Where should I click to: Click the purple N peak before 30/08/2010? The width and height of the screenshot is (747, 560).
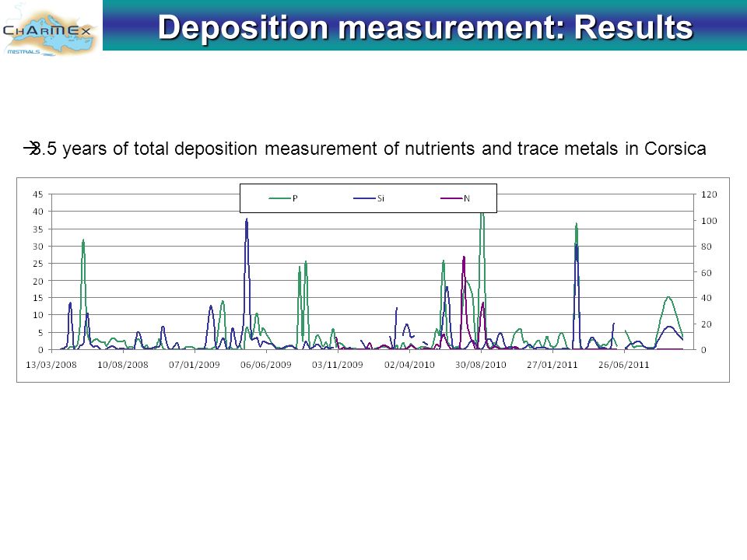tap(464, 260)
